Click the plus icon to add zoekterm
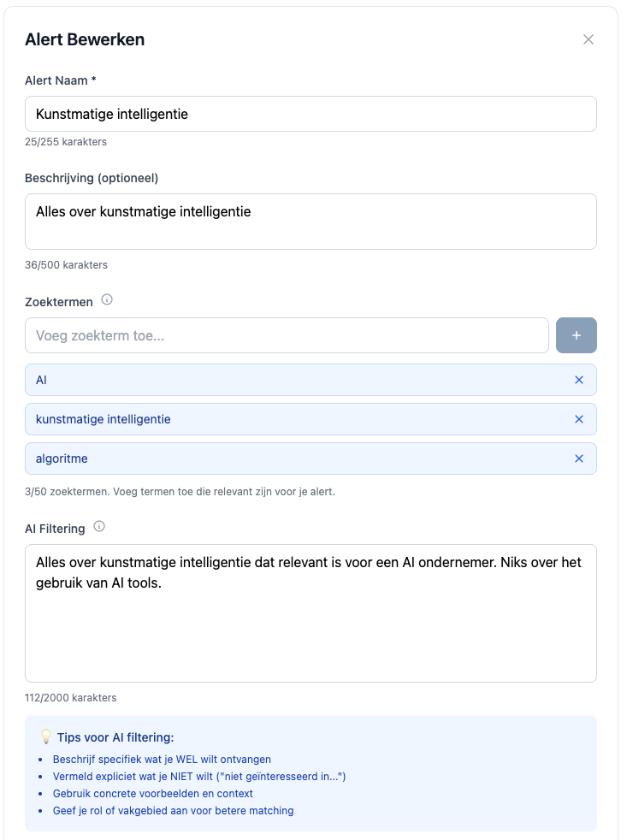627x840 pixels. [577, 335]
